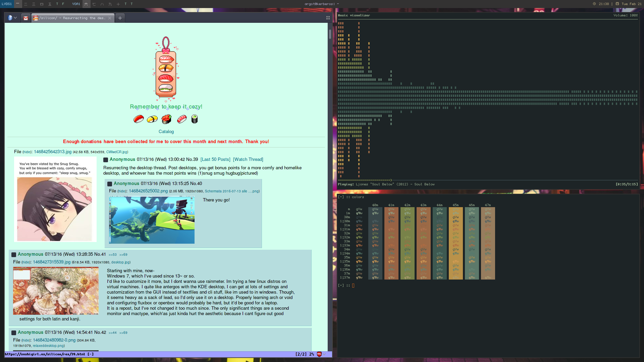Click the Watch Thread link
This screenshot has height=362, width=644.
tap(248, 160)
